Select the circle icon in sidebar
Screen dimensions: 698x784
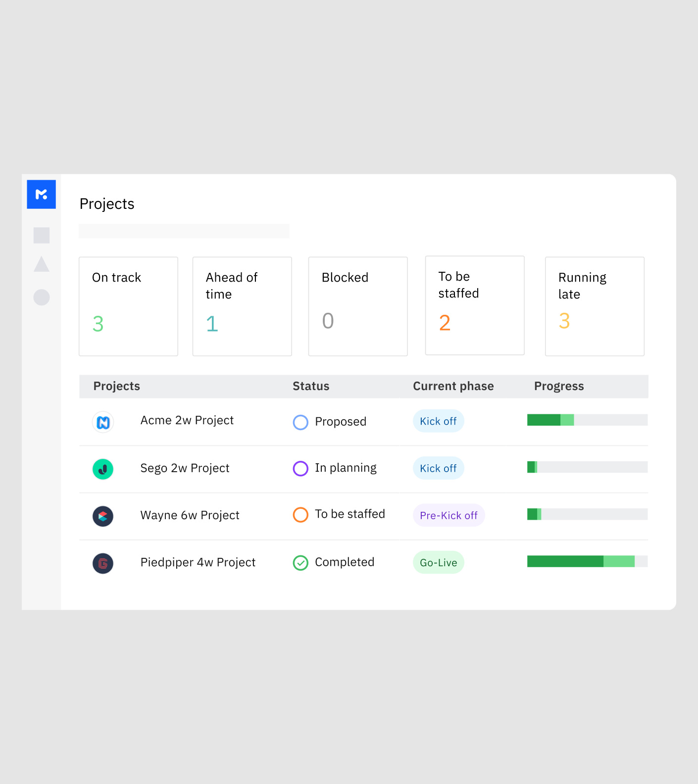pyautogui.click(x=42, y=297)
